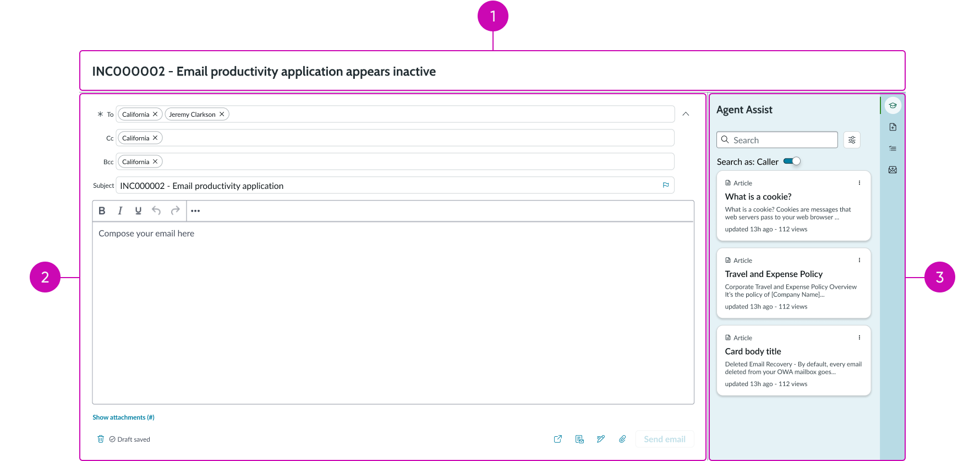Toggle italic formatting in email editor
The image size is (980, 461).
(120, 210)
